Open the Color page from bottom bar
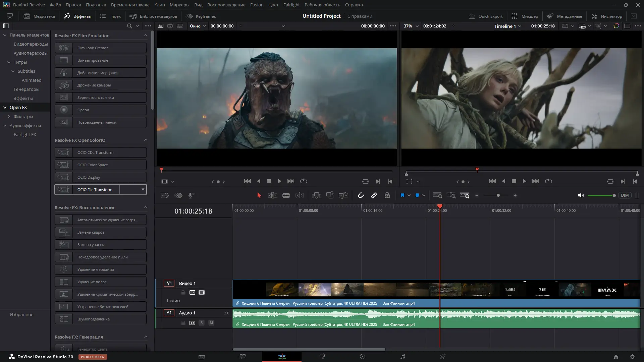644x362 pixels. pos(362,357)
